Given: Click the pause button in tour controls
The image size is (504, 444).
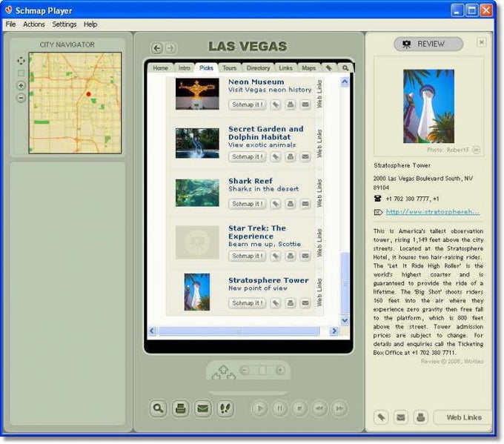Looking at the screenshot, I should pyautogui.click(x=279, y=408).
